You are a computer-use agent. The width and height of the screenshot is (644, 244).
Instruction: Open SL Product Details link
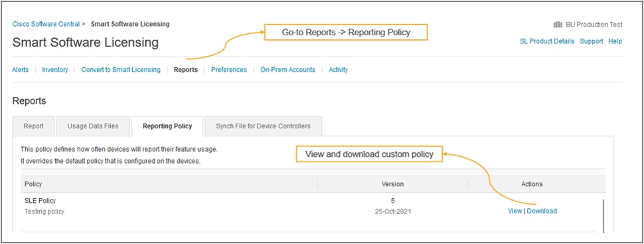(547, 41)
